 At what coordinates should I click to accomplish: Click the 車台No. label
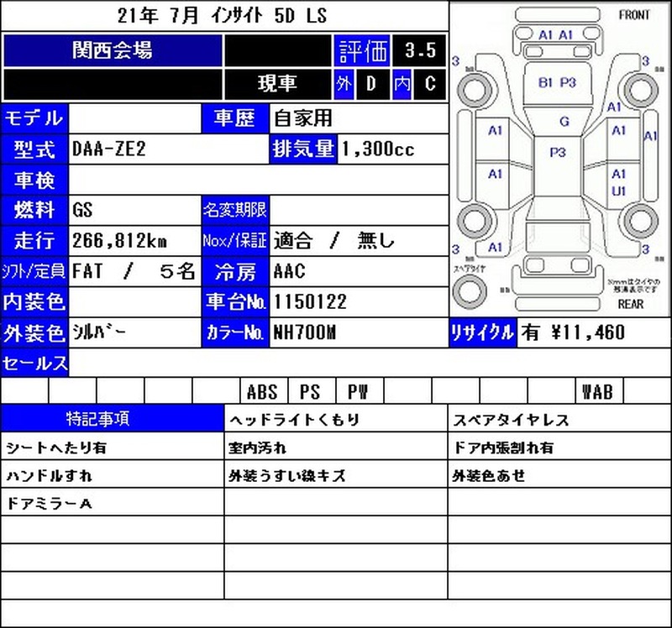click(235, 302)
